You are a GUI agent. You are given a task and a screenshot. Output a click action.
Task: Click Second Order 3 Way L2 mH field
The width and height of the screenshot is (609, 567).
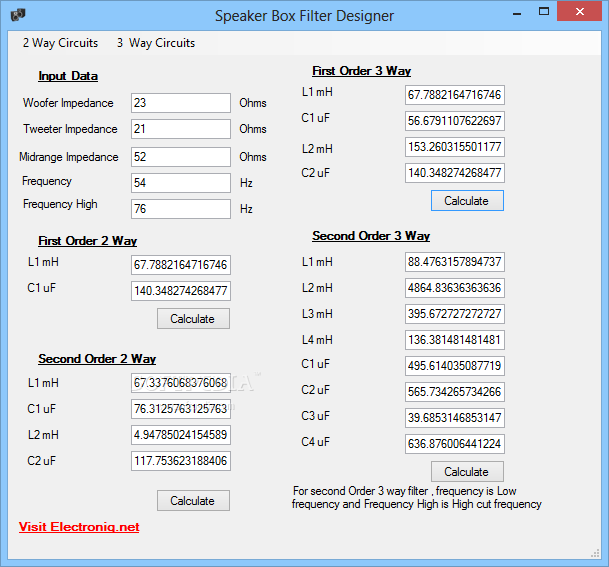pos(455,288)
